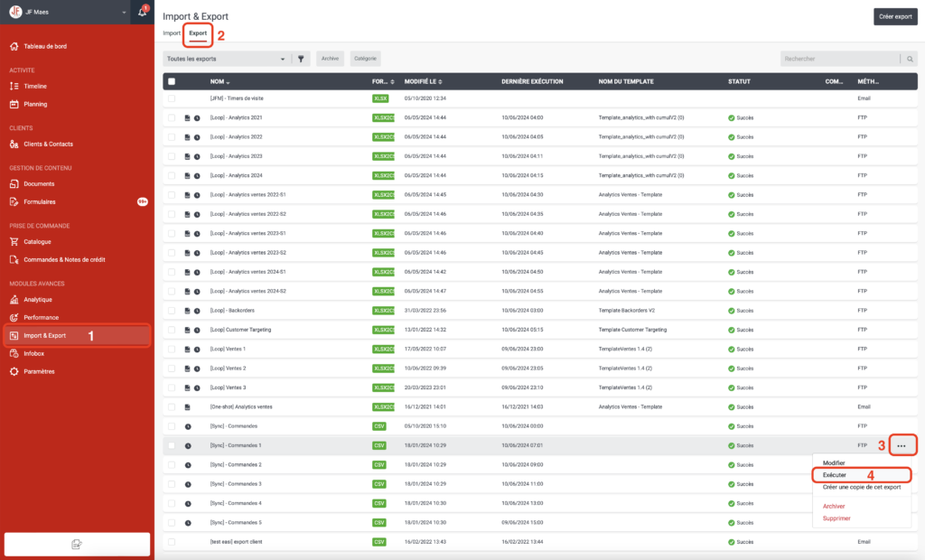Check the box for [Loop] - Analytics 2021
925x560 pixels.
172,117
